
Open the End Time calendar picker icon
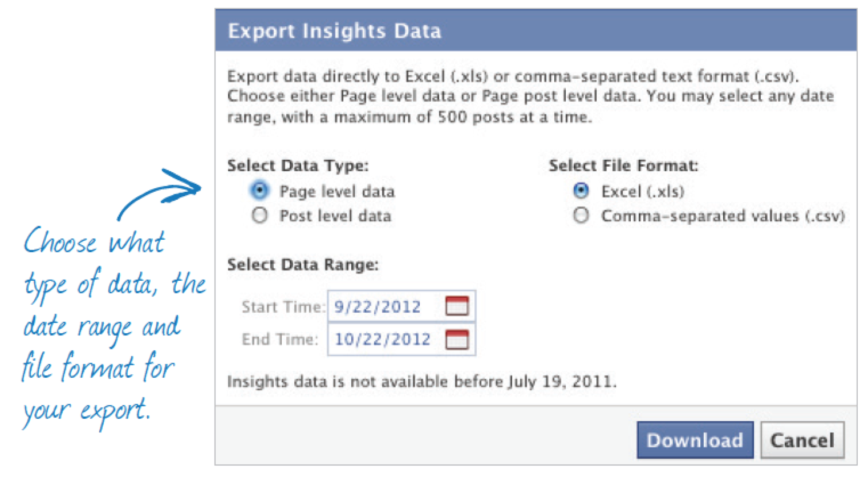[457, 339]
